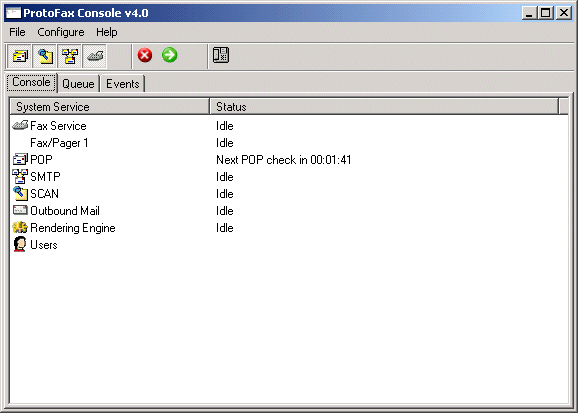Open the File menu
Image resolution: width=578 pixels, height=413 pixels.
tap(17, 32)
